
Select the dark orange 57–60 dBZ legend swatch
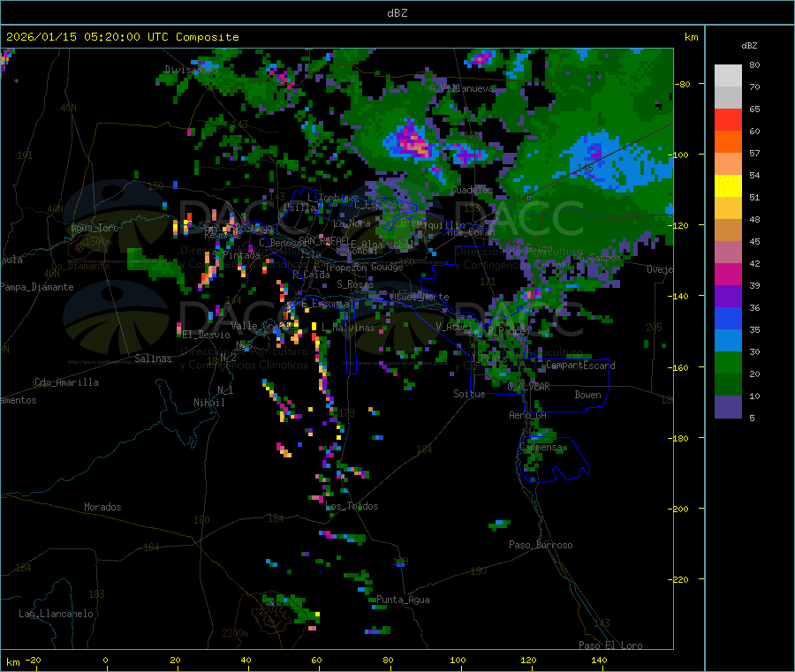[x=728, y=142]
